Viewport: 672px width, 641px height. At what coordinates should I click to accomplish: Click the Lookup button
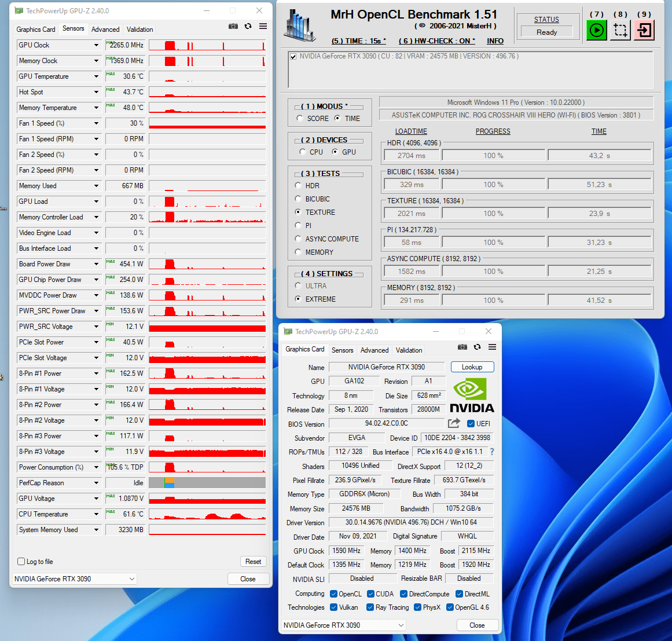472,367
